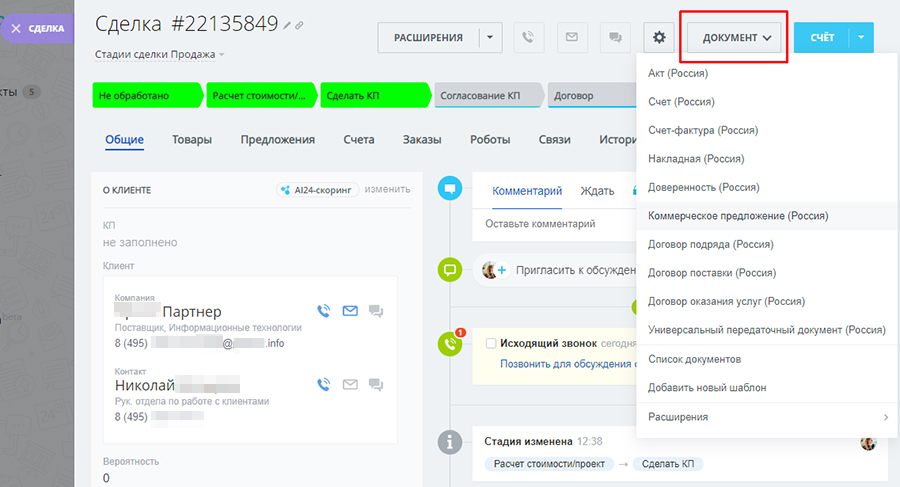Open the Счета tab
This screenshot has width=900, height=487.
click(359, 140)
